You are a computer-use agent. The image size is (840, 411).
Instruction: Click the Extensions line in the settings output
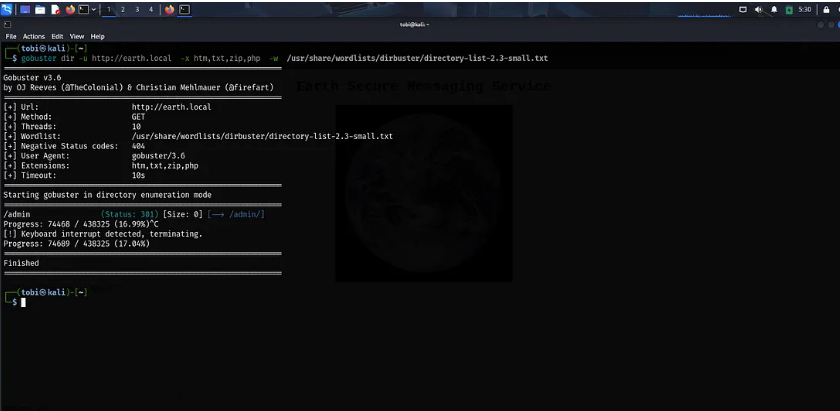pyautogui.click(x=101, y=166)
